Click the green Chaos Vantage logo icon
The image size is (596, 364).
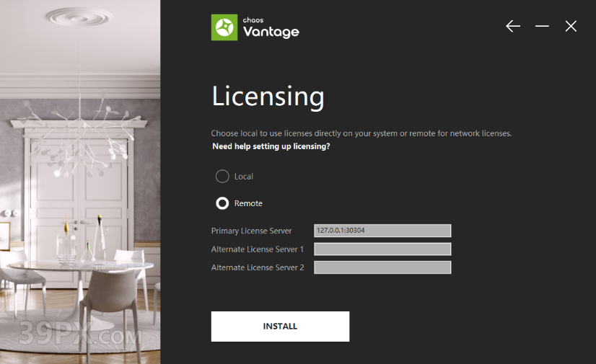click(x=224, y=27)
